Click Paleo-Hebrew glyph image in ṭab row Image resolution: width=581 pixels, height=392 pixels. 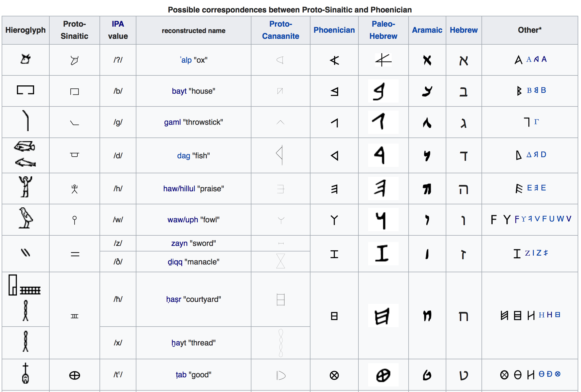(x=383, y=375)
